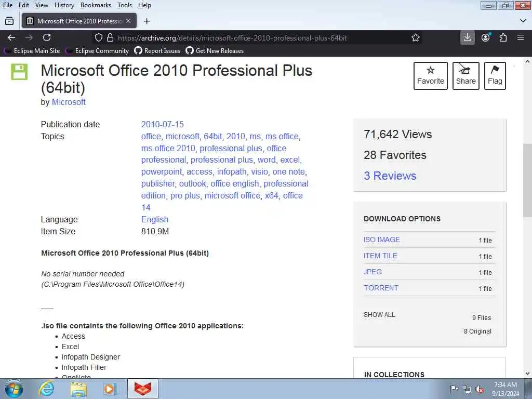Open the View menu
Viewport: 532px width, 399px height.
(42, 5)
